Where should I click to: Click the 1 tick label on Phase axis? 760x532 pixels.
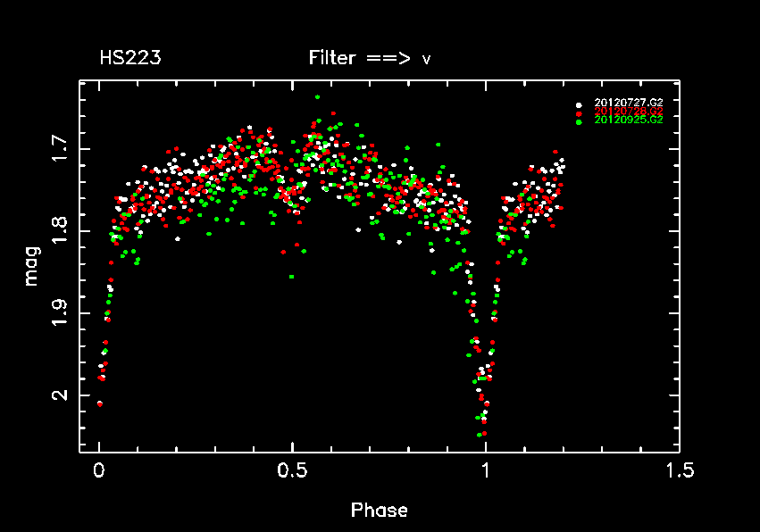tap(485, 470)
